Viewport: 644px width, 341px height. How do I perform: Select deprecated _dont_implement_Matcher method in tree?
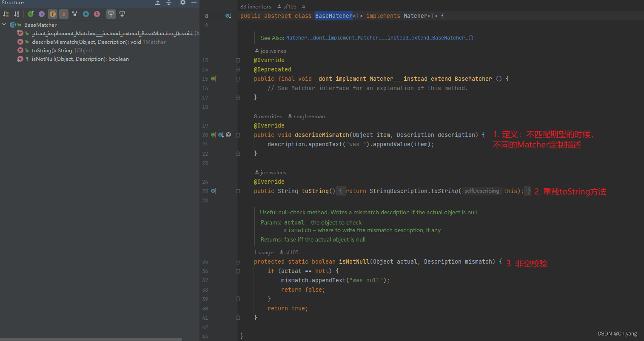pyautogui.click(x=112, y=33)
